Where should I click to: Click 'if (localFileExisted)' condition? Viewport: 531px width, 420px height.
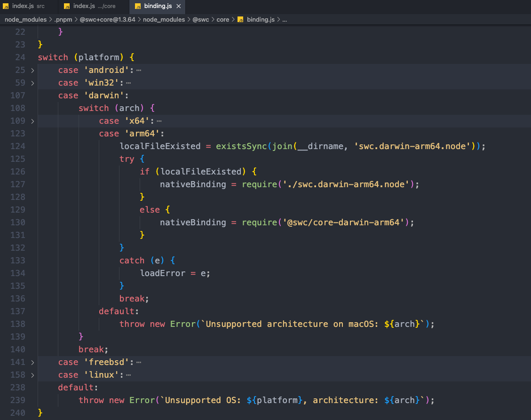click(x=193, y=172)
